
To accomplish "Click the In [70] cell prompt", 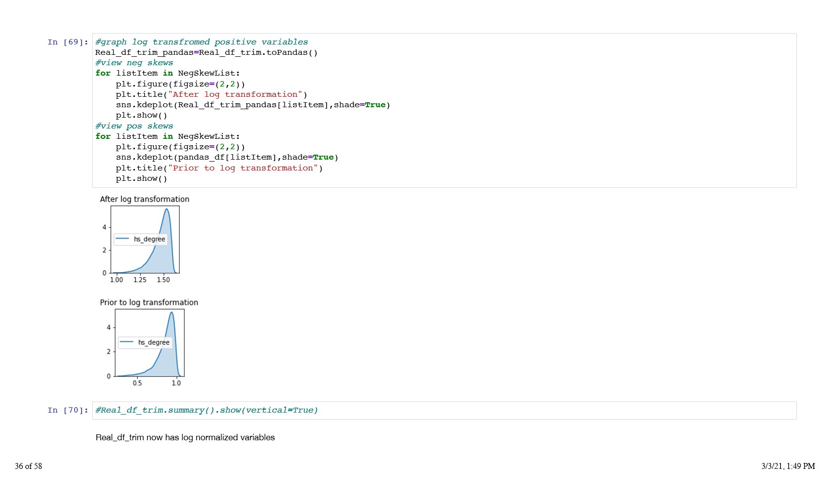I will coord(68,411).
